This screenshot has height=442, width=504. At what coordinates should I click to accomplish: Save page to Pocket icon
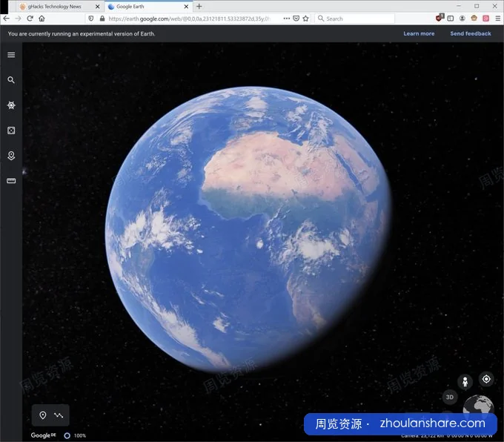pyautogui.click(x=296, y=19)
